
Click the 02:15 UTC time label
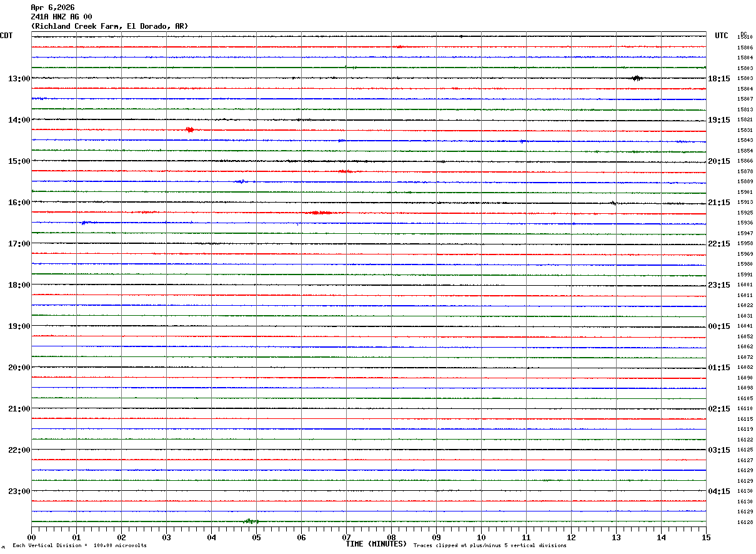coord(719,409)
